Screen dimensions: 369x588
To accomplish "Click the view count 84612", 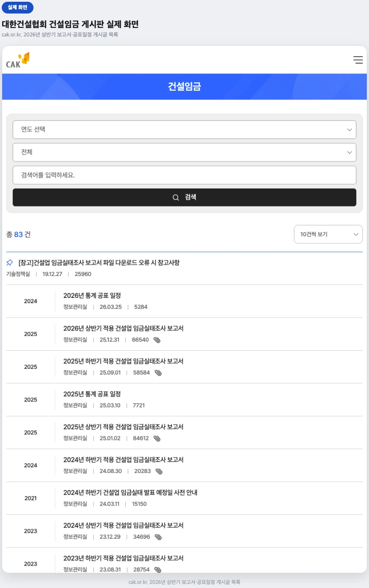I will (x=141, y=439).
